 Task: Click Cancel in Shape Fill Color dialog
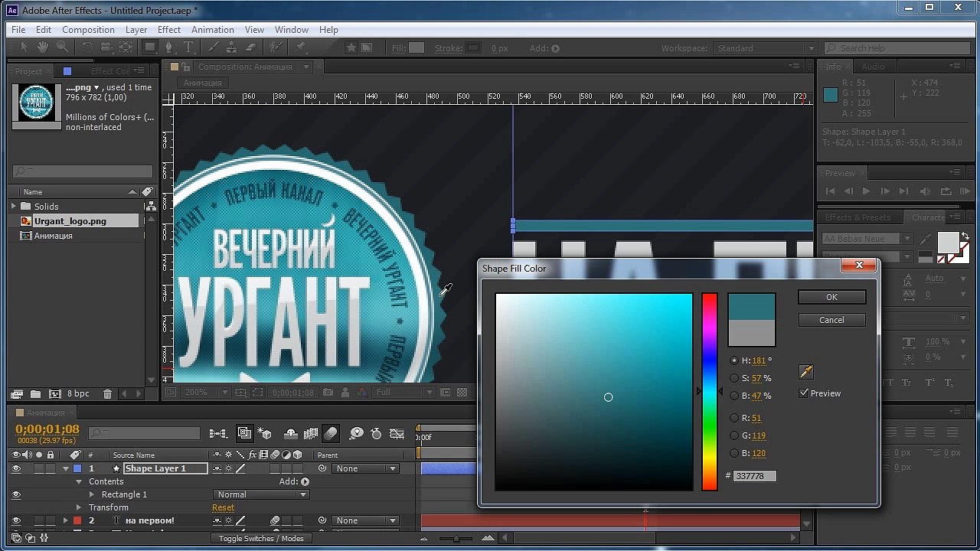tap(831, 320)
